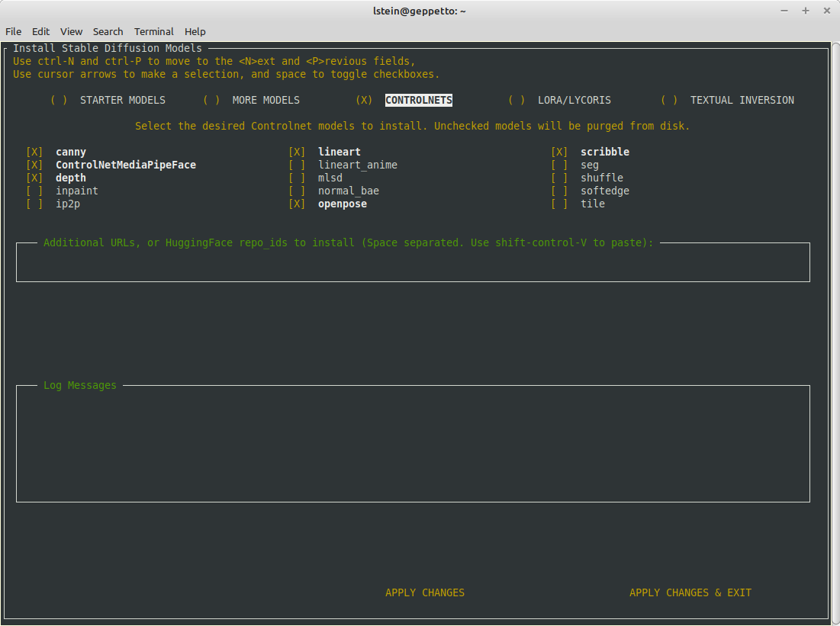
Task: Click the APPLY CHANGES button
Action: (425, 592)
